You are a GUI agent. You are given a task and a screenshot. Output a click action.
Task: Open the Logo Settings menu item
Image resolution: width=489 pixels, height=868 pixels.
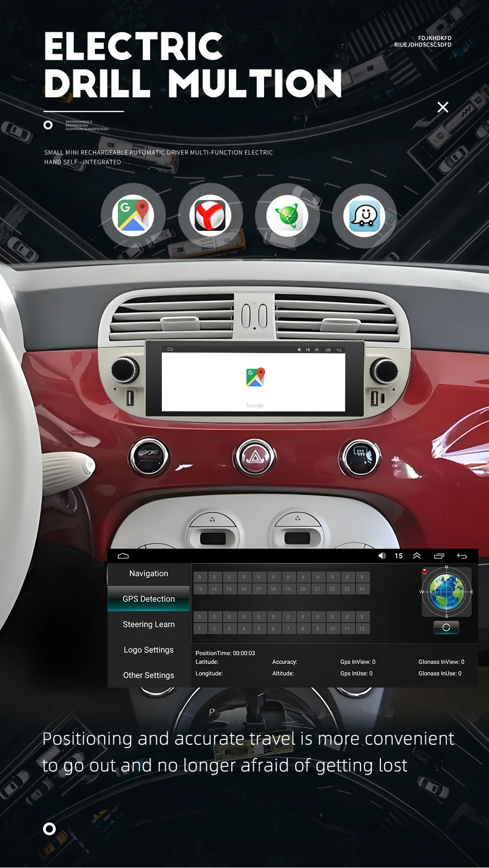(x=149, y=650)
